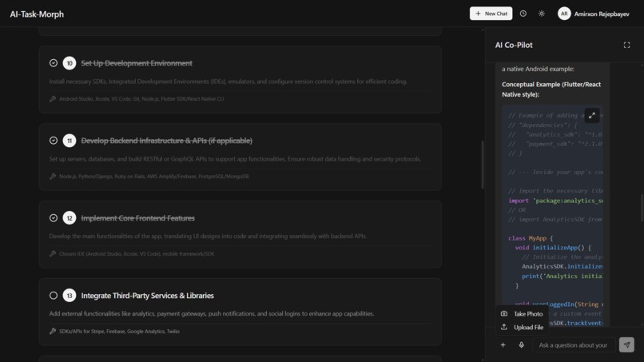Click the Ask a question input field

pyautogui.click(x=574, y=344)
